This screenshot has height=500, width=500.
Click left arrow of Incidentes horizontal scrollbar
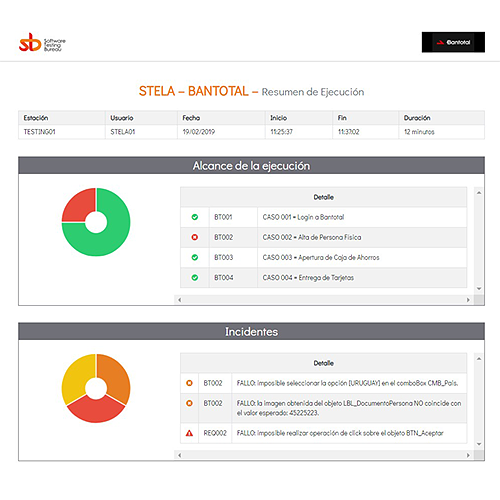click(x=180, y=455)
